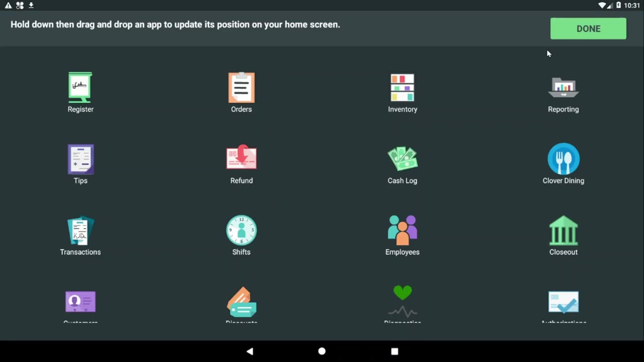Select the Shifts clock icon
Image resolution: width=644 pixels, height=362 pixels.
(x=242, y=230)
